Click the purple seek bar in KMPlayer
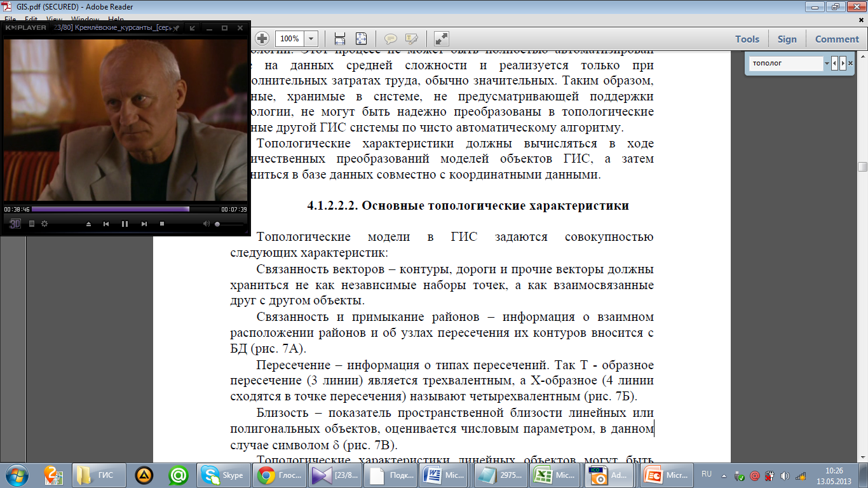 [125, 209]
